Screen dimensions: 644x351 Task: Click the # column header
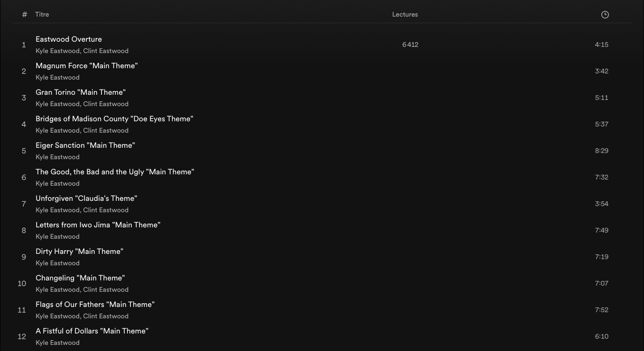tap(25, 14)
